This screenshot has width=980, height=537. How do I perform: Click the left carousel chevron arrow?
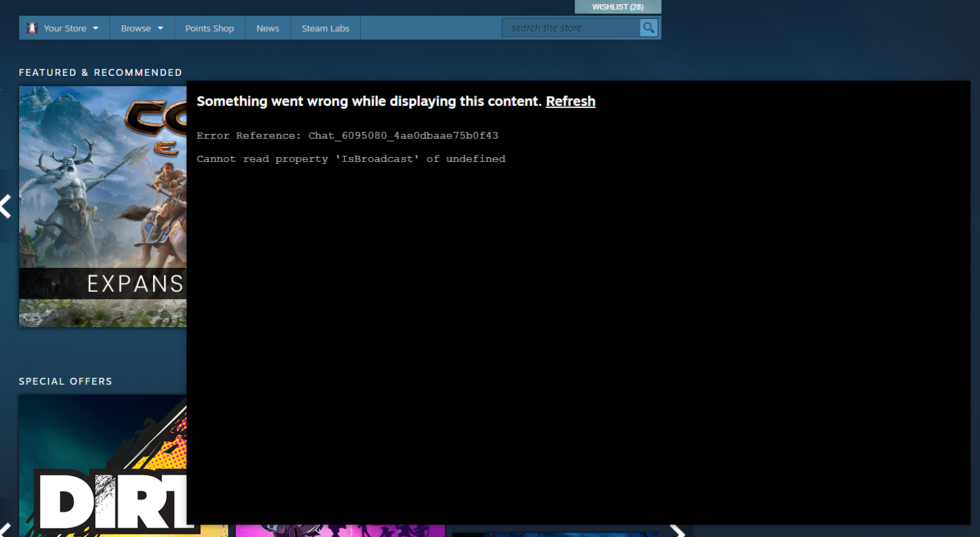pos(5,206)
